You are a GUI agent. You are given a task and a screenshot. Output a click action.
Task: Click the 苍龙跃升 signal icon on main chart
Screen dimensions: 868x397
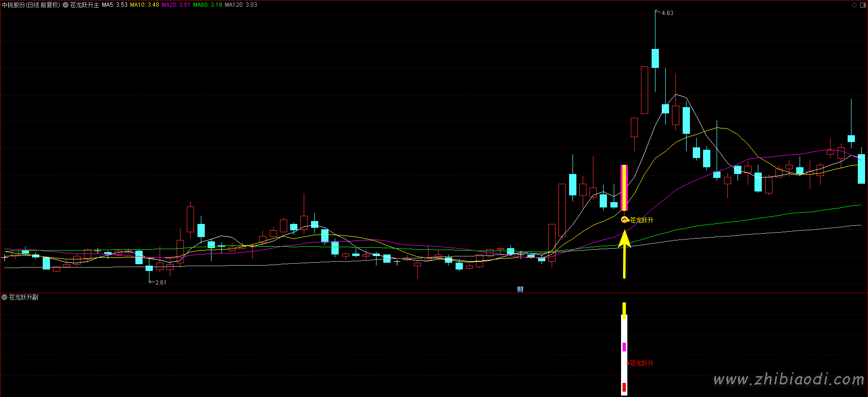625,220
